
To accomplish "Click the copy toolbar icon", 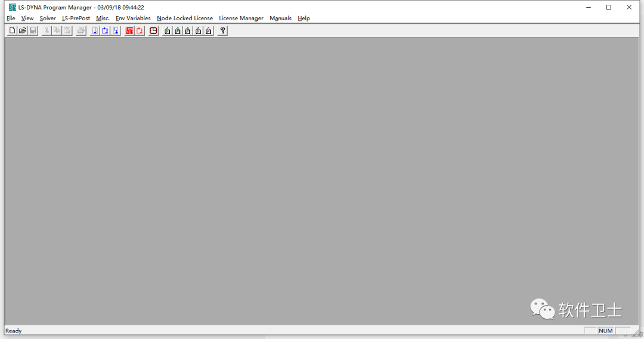I will click(57, 31).
